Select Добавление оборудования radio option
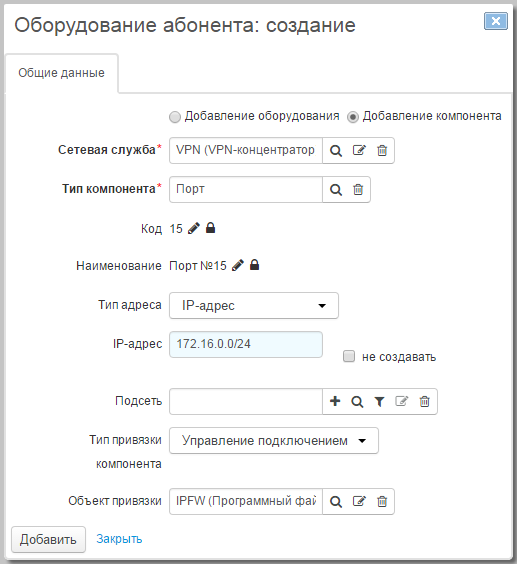 click(175, 117)
